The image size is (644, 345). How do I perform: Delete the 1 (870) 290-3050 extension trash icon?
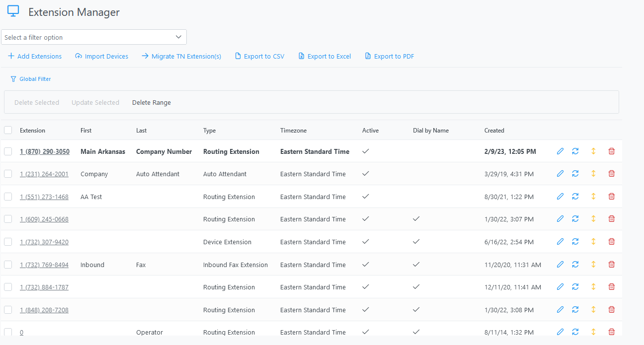[x=612, y=151]
